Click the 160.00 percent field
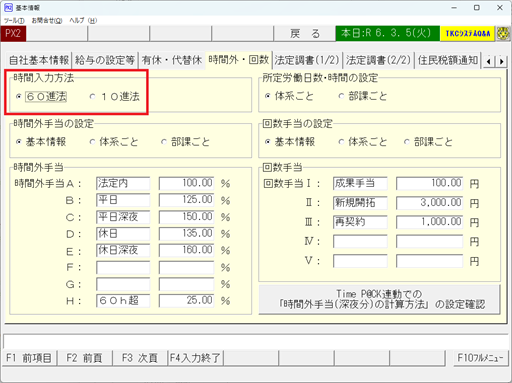 tap(186, 250)
